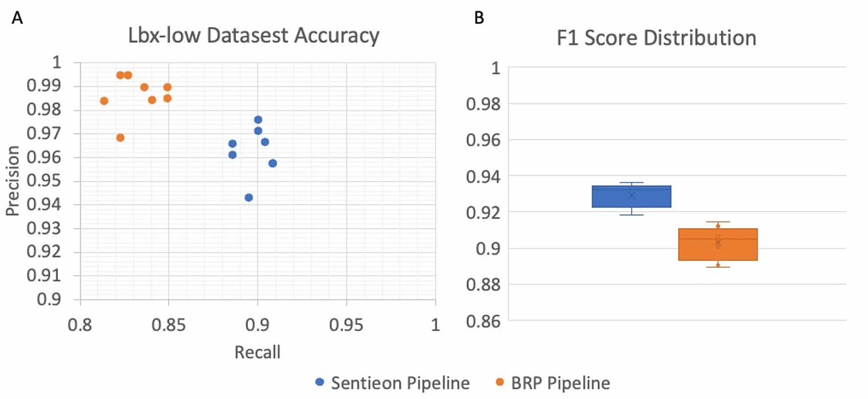The image size is (868, 399).
Task: Click the lowest blue scatter point near 0.943
Action: (249, 197)
